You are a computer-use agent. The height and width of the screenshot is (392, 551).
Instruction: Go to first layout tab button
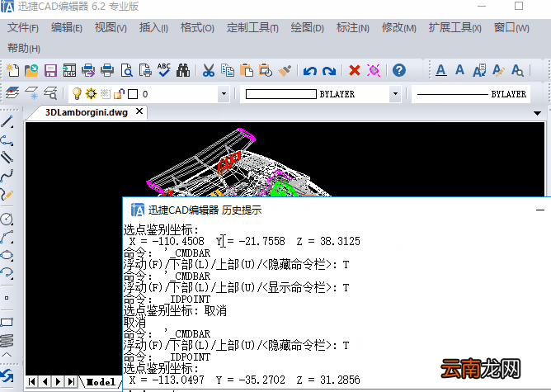pyautogui.click(x=31, y=381)
